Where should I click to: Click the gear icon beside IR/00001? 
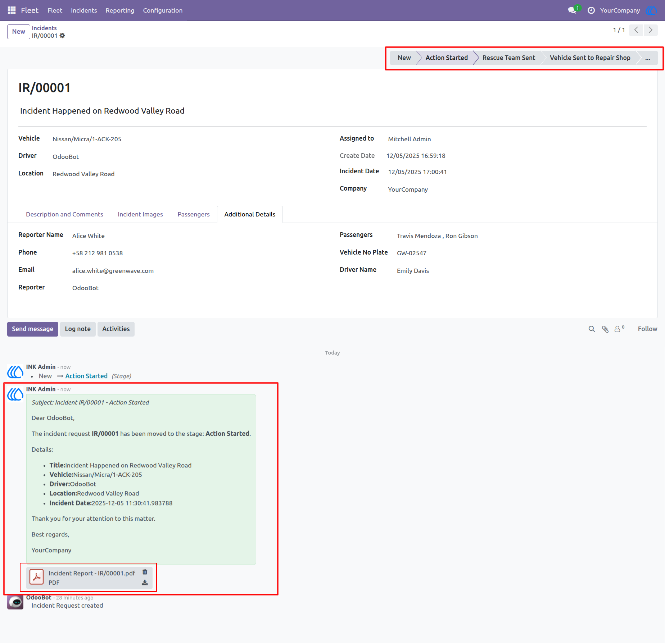click(x=62, y=36)
